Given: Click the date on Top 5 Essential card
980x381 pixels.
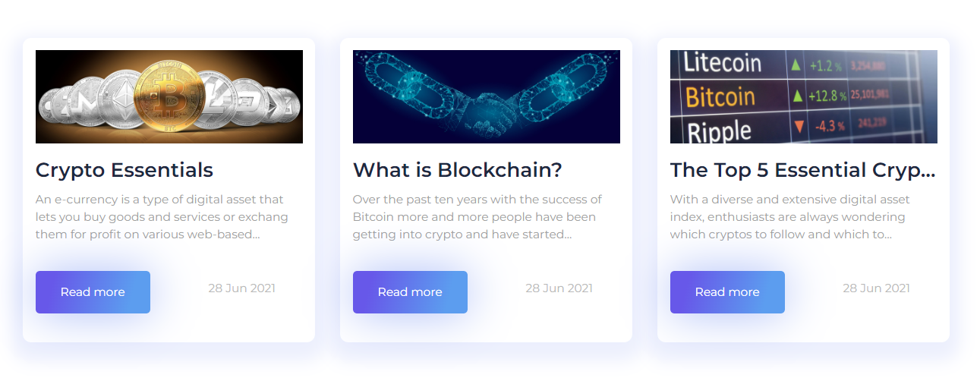Looking at the screenshot, I should pyautogui.click(x=876, y=288).
